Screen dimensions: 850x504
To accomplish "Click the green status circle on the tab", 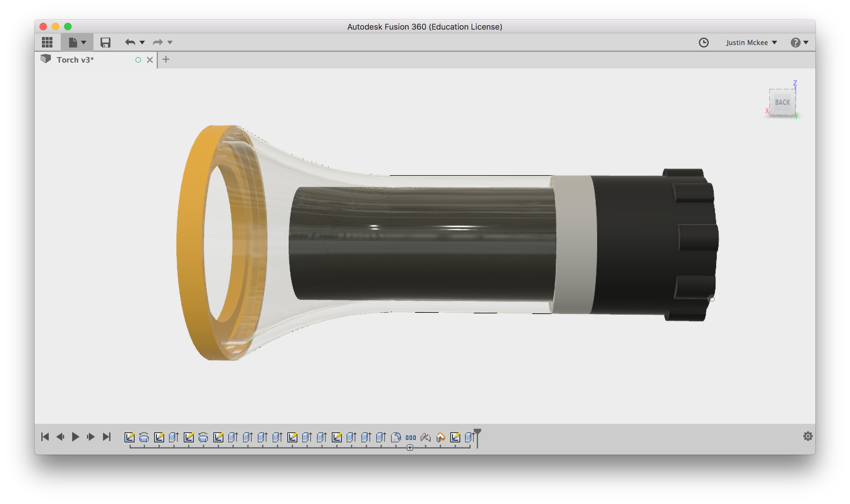I will [x=138, y=60].
